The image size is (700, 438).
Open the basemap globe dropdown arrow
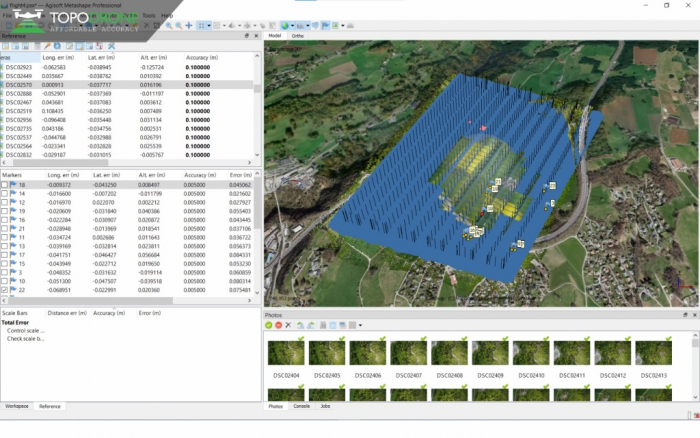(294, 25)
